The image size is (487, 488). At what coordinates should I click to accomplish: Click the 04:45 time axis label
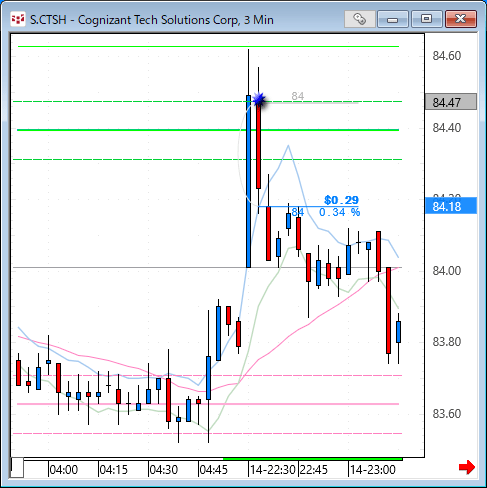pos(213,470)
